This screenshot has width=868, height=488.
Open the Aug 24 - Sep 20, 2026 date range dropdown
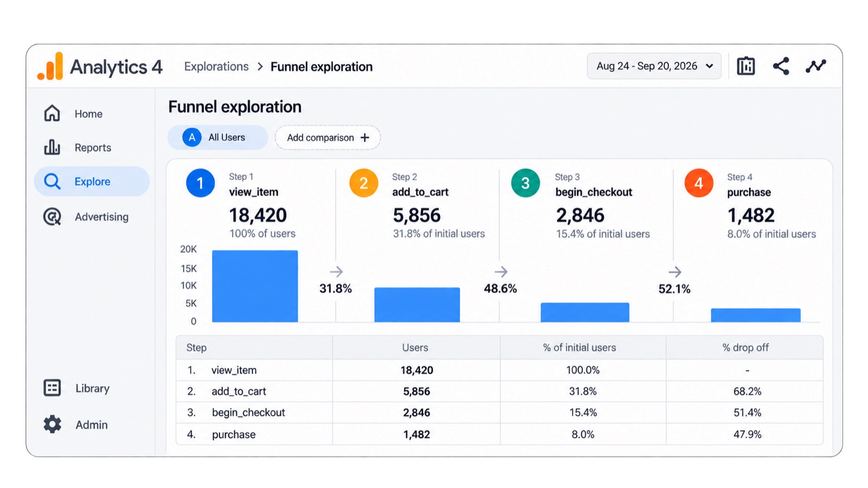(x=654, y=66)
